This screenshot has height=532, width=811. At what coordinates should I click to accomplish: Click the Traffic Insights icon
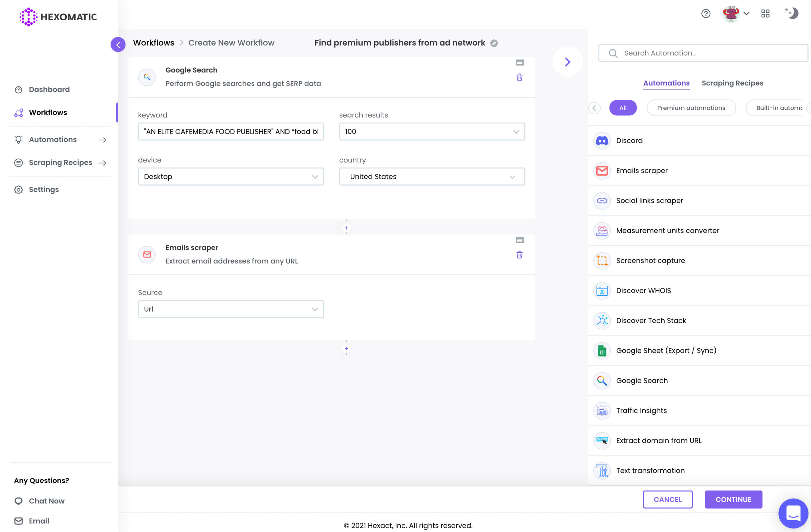point(602,410)
